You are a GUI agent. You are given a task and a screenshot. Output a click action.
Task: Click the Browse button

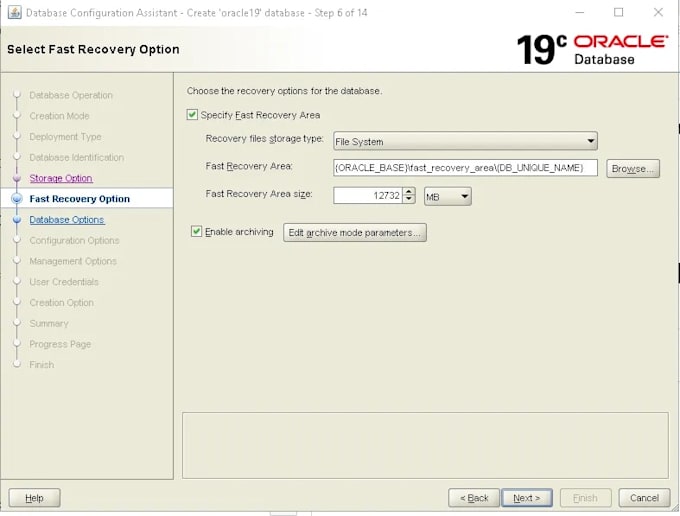tap(633, 169)
